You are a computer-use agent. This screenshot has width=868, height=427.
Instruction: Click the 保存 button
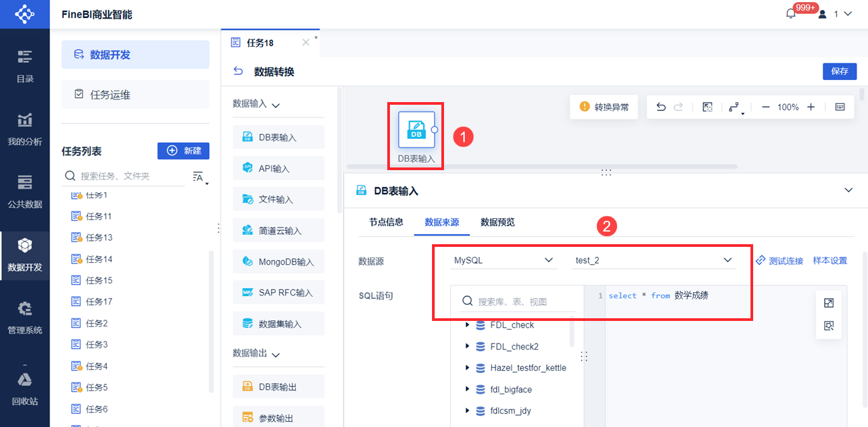(x=839, y=71)
